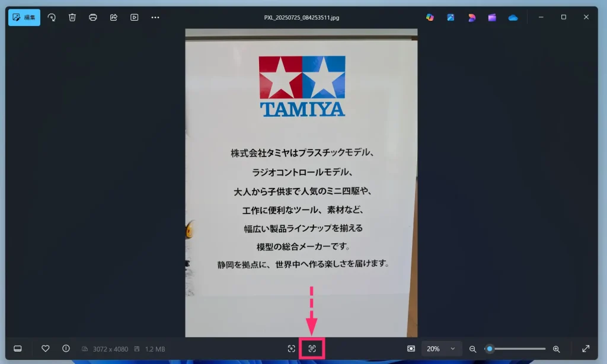Viewport: 607px width, 364px height.
Task: Open the Clipchamp video editor icon
Action: click(492, 17)
